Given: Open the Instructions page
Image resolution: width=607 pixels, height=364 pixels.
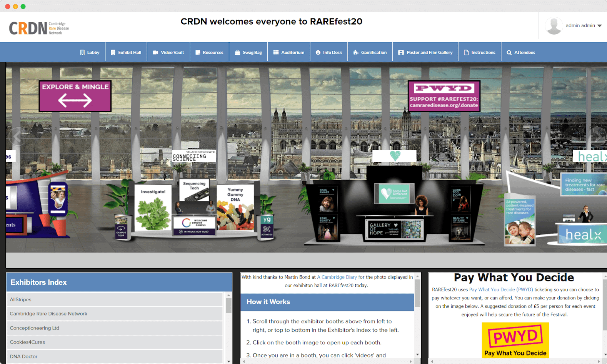Looking at the screenshot, I should point(480,52).
